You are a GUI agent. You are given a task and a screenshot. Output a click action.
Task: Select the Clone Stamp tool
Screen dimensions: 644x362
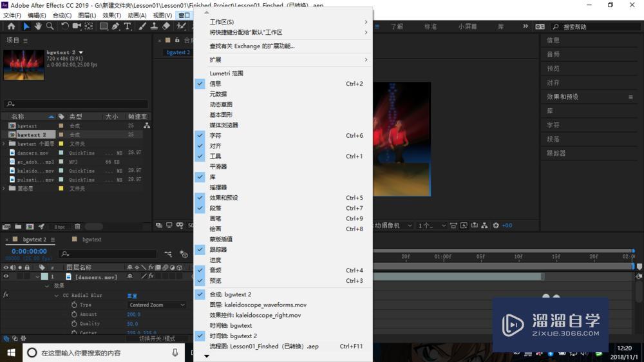tap(154, 26)
